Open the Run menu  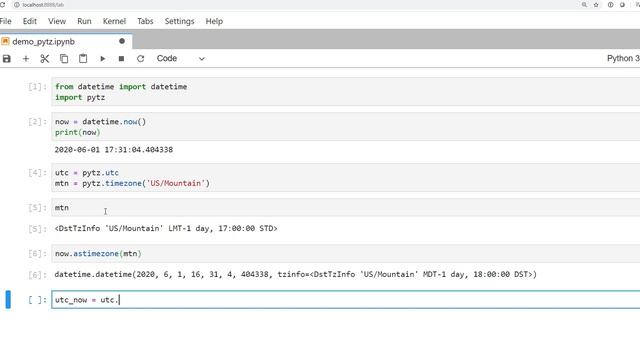84,21
